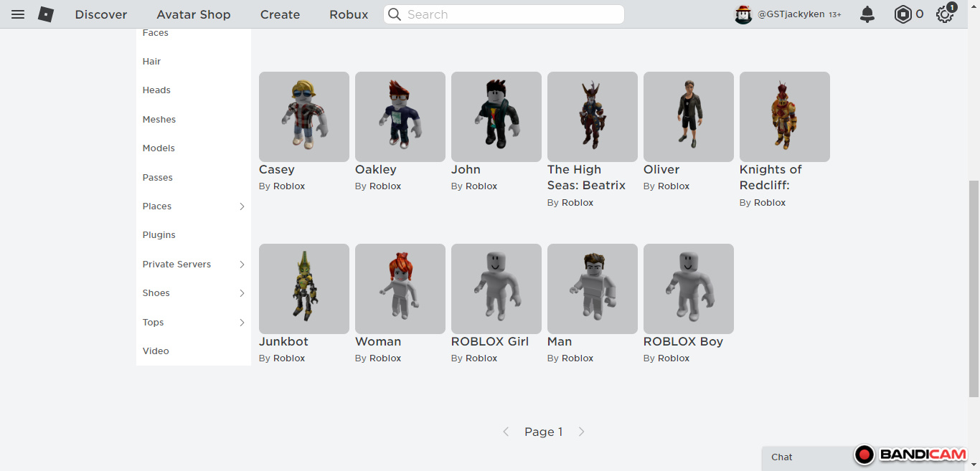This screenshot has width=980, height=471.
Task: Open the Chat panel button
Action: tap(782, 457)
